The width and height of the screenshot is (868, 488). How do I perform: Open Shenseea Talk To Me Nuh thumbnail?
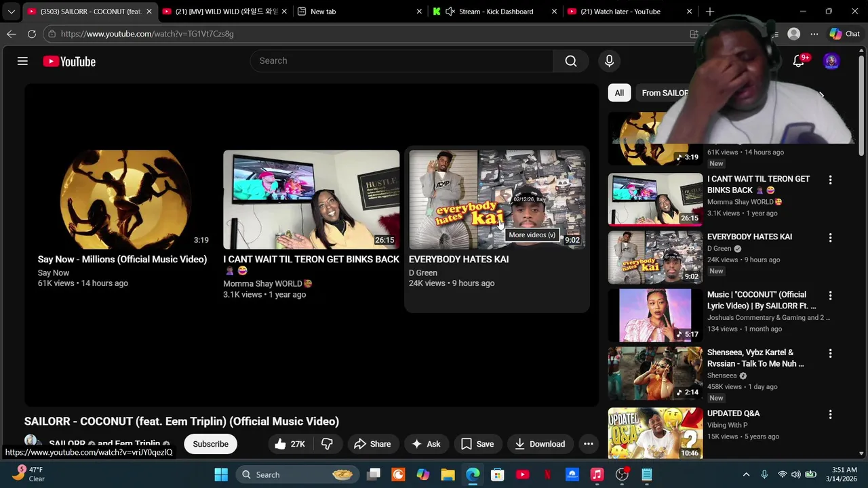(655, 373)
